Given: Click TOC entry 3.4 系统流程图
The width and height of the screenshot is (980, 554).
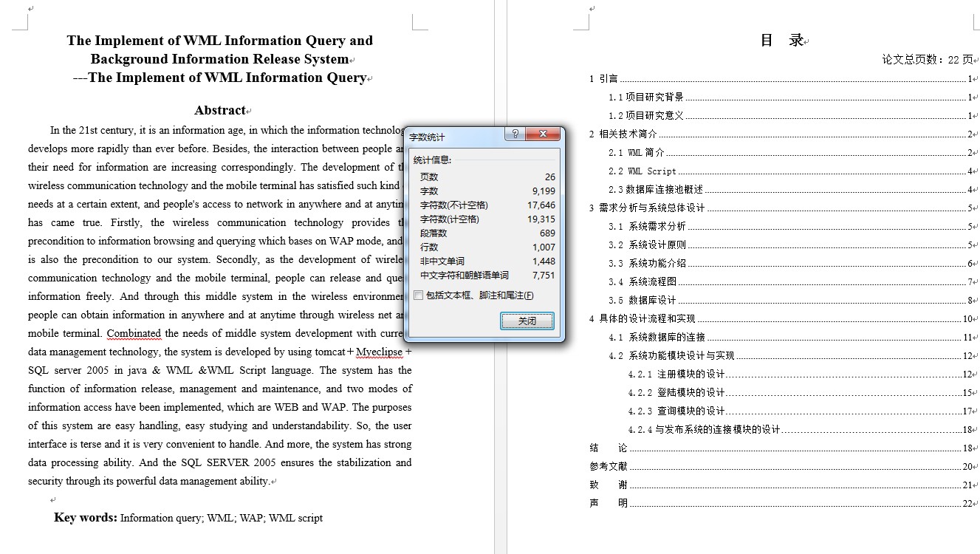Looking at the screenshot, I should (791, 281).
